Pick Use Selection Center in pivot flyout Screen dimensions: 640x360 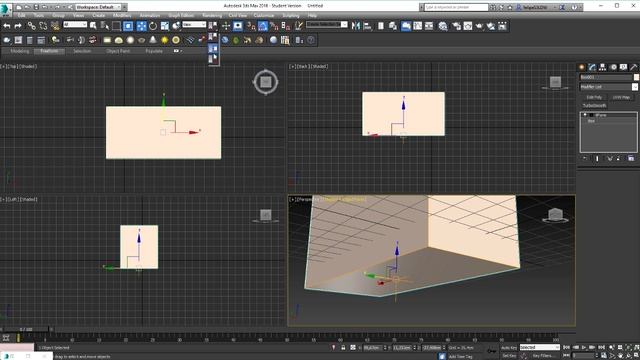point(213,48)
